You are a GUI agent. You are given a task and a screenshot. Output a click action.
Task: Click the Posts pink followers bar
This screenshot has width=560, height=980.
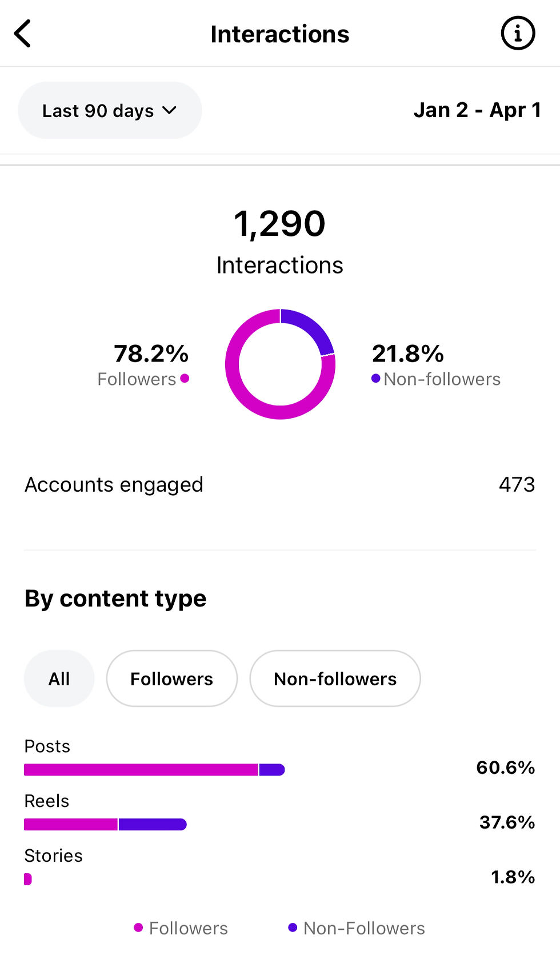click(x=141, y=770)
